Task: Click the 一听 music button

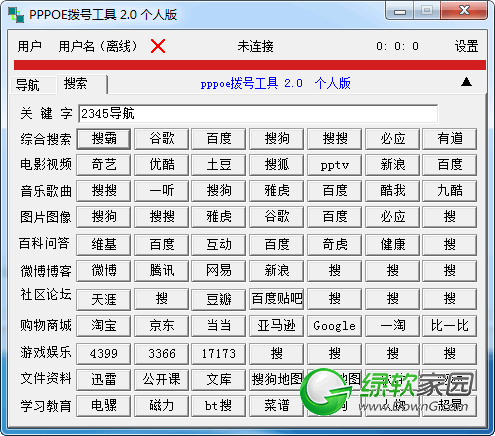Action: coord(162,191)
